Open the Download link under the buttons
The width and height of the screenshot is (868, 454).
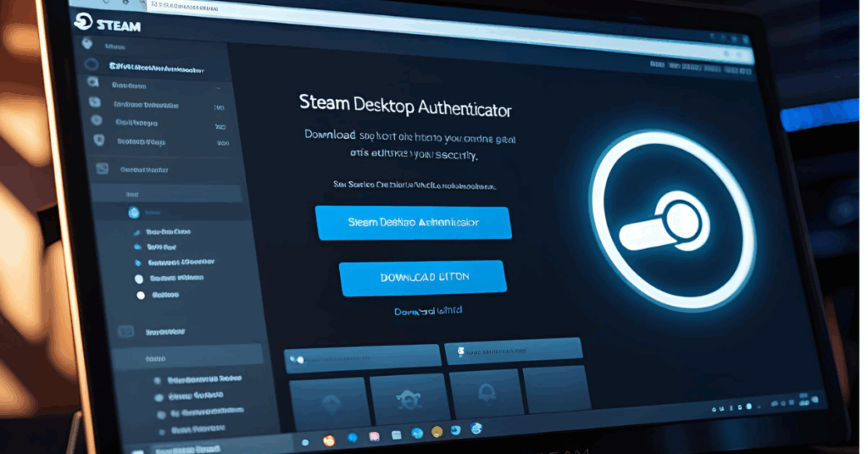tap(427, 312)
